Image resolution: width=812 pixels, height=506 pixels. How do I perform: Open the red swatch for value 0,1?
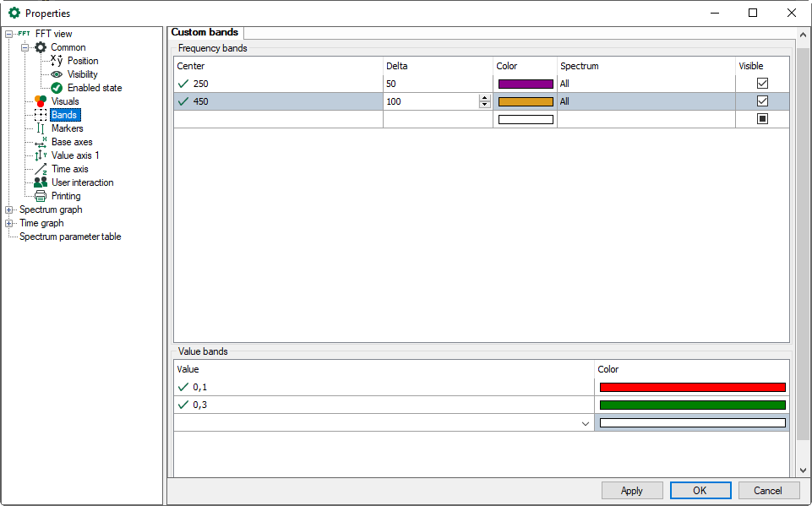click(x=692, y=387)
